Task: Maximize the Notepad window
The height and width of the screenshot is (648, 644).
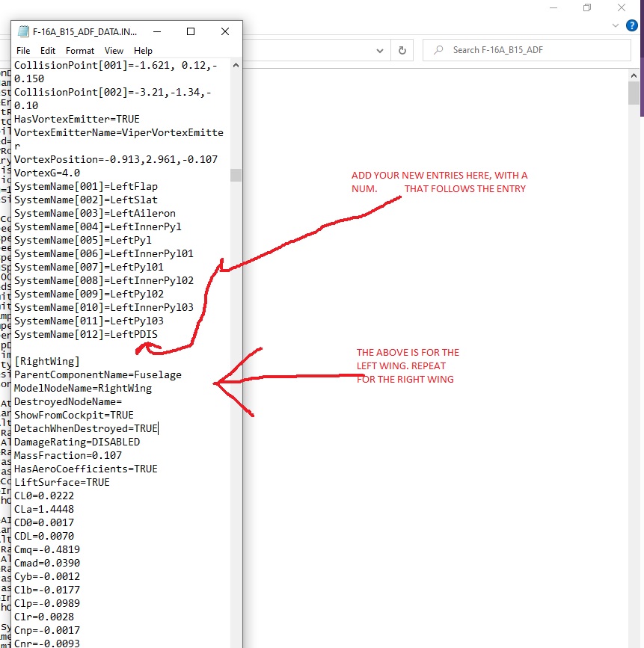Action: (191, 31)
